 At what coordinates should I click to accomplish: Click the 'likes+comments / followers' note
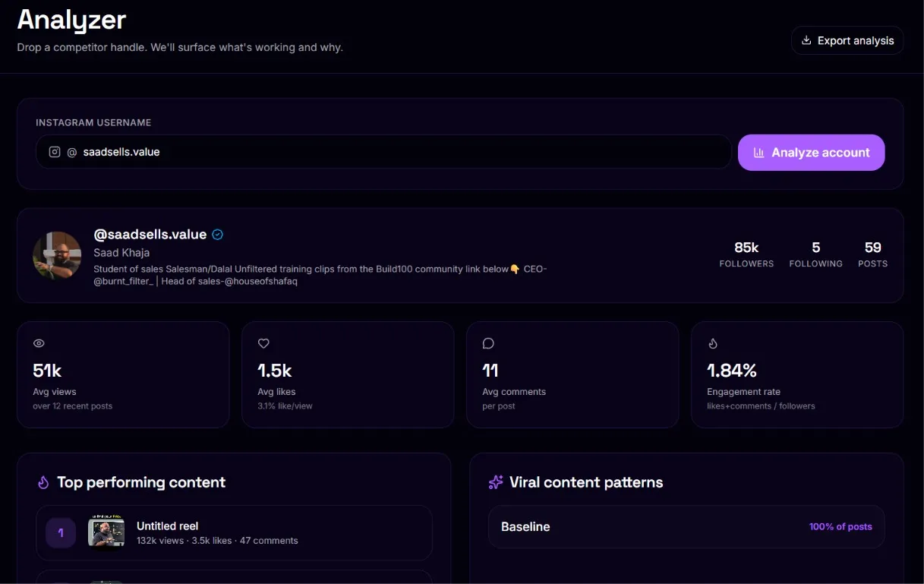point(761,406)
